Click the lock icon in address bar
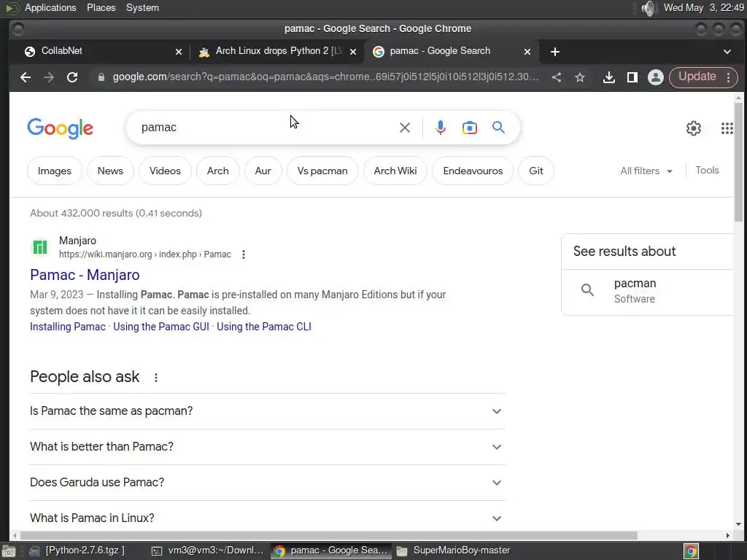Image resolution: width=747 pixels, height=560 pixels. [101, 77]
